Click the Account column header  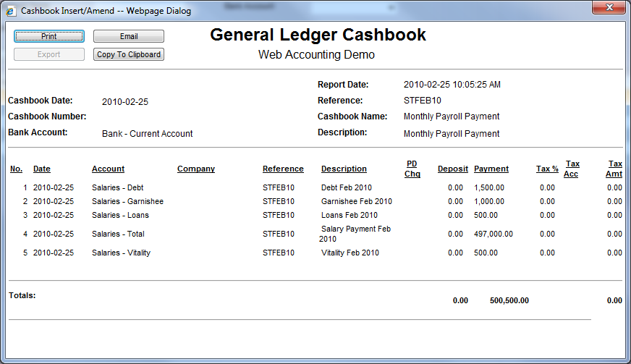(x=108, y=169)
